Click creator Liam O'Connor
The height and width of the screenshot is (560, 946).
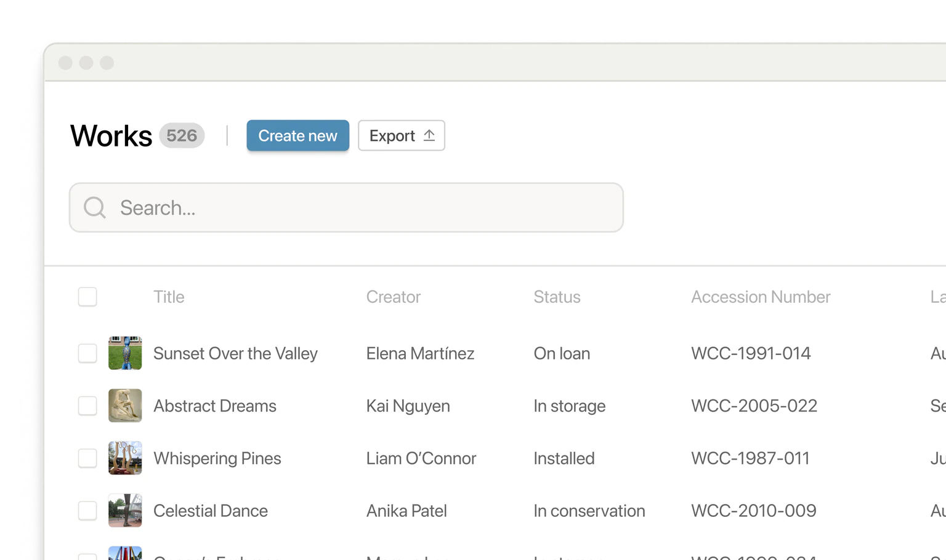click(421, 458)
